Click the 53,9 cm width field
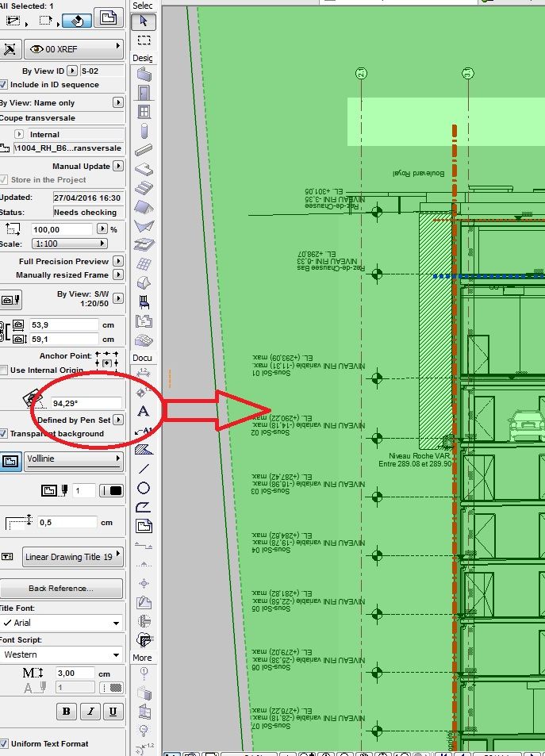 pos(64,325)
